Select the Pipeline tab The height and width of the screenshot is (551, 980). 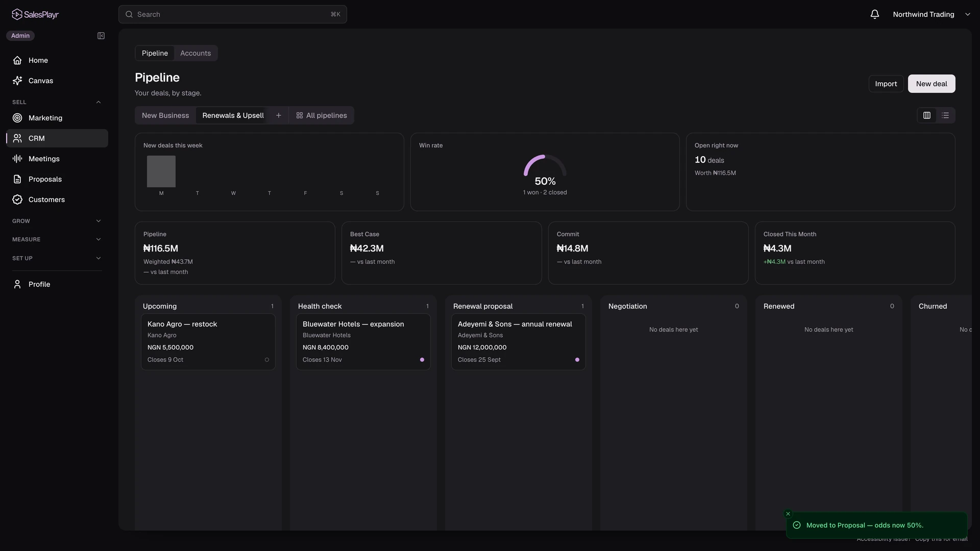155,53
